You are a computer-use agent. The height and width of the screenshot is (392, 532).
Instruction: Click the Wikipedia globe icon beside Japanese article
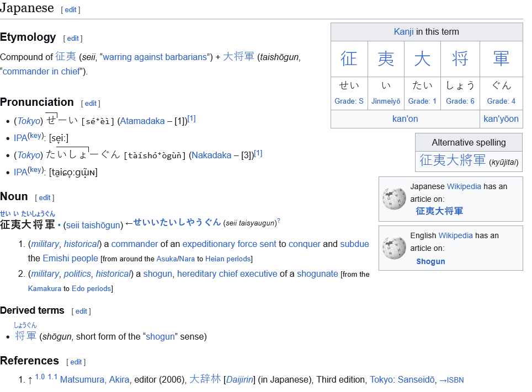(394, 198)
